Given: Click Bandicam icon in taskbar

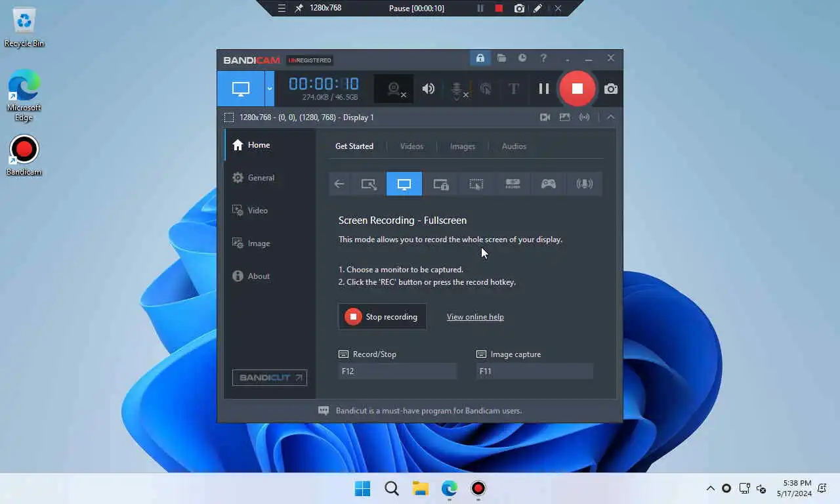Looking at the screenshot, I should tap(478, 488).
